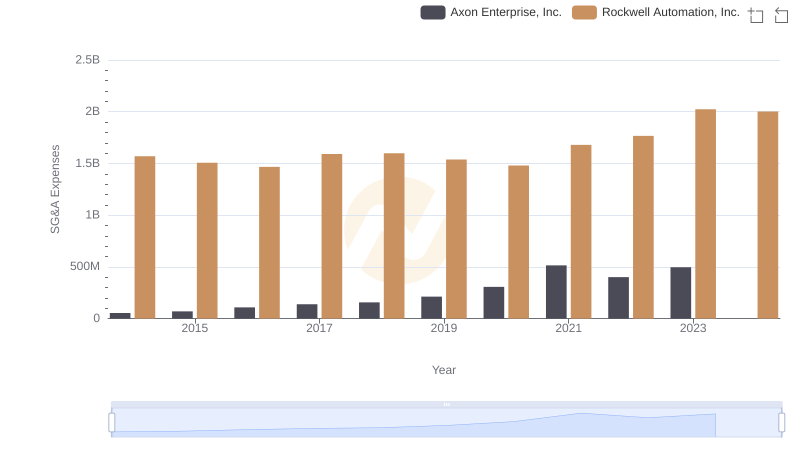Click the Rockwell bar for 2015
The width and height of the screenshot is (800, 461).
pyautogui.click(x=207, y=241)
